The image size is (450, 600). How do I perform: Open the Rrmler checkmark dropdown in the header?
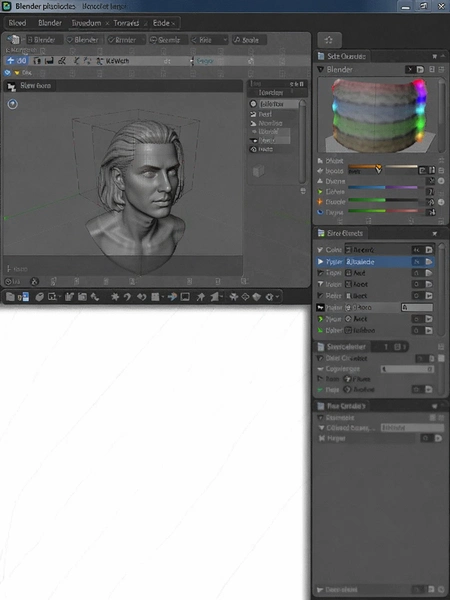(126, 40)
